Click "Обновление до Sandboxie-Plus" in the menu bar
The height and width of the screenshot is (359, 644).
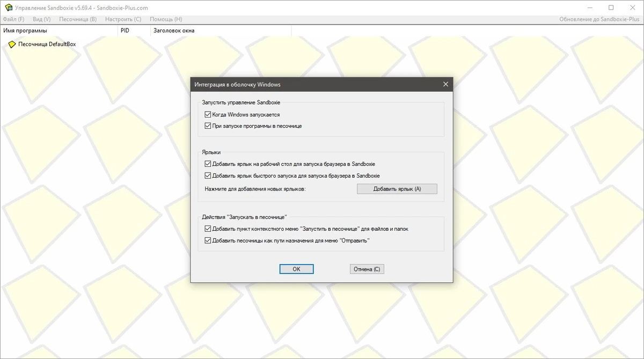tap(600, 19)
